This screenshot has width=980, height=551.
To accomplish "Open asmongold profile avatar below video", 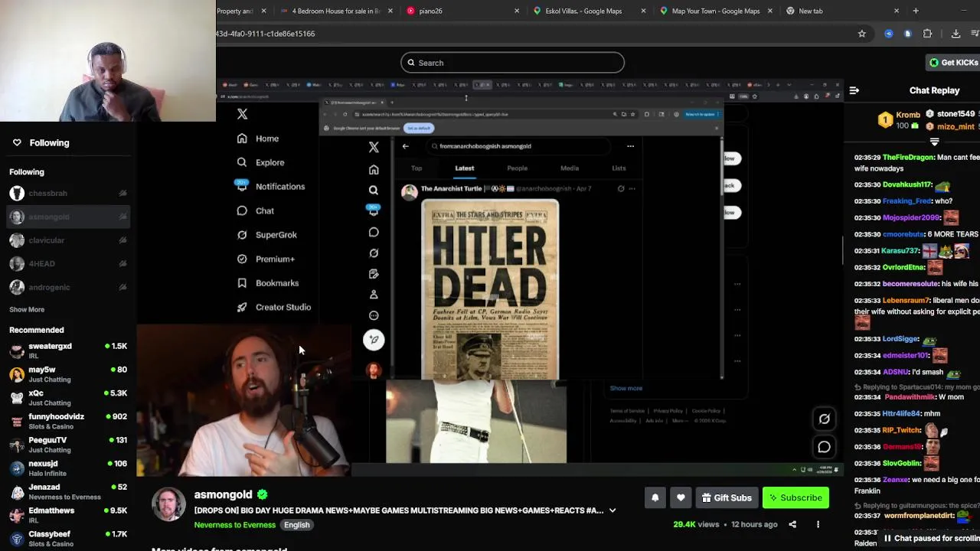I will pos(168,505).
